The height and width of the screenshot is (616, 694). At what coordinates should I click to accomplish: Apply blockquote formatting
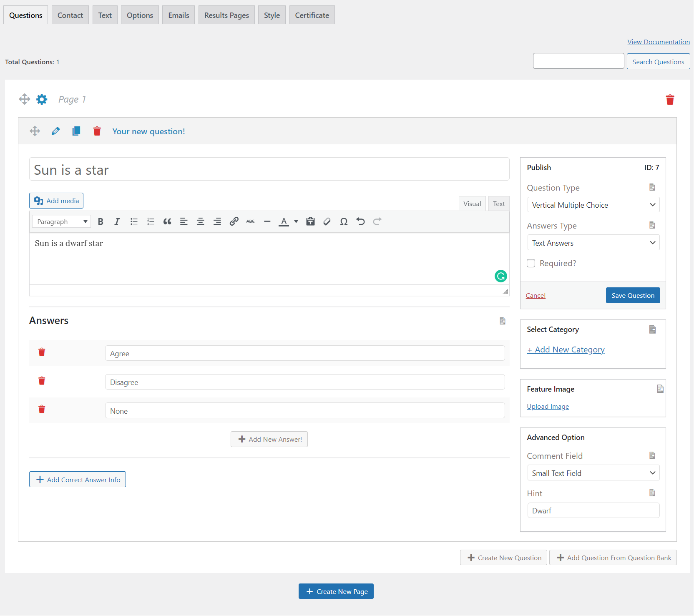[x=167, y=221]
